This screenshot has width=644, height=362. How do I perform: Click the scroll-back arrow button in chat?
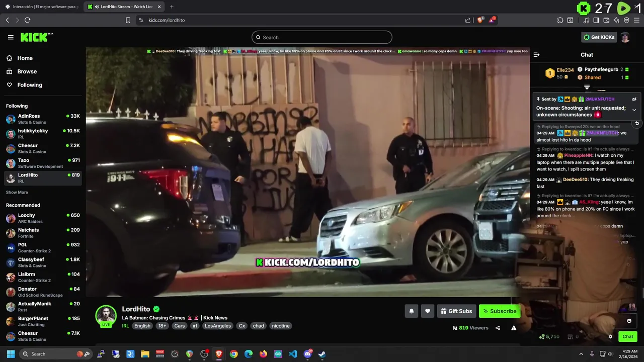pyautogui.click(x=637, y=123)
